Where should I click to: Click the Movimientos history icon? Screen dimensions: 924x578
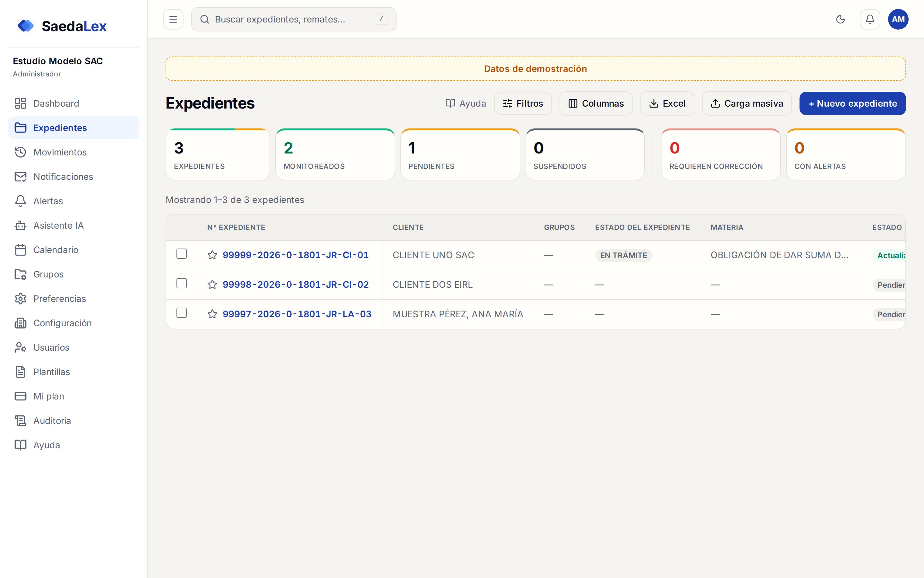20,152
